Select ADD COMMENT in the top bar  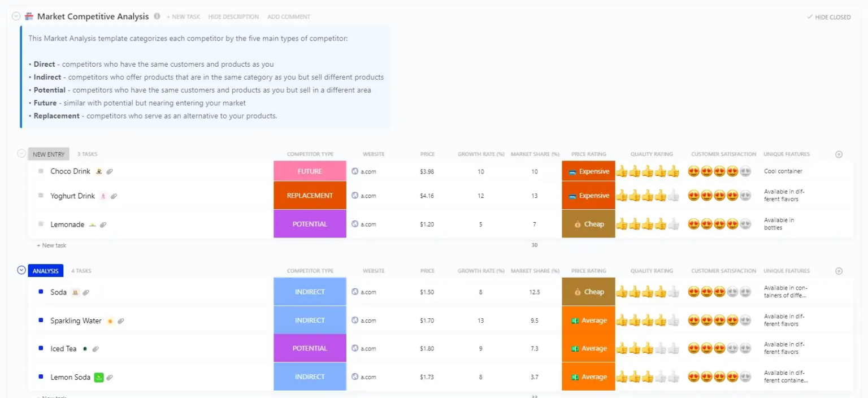click(289, 16)
